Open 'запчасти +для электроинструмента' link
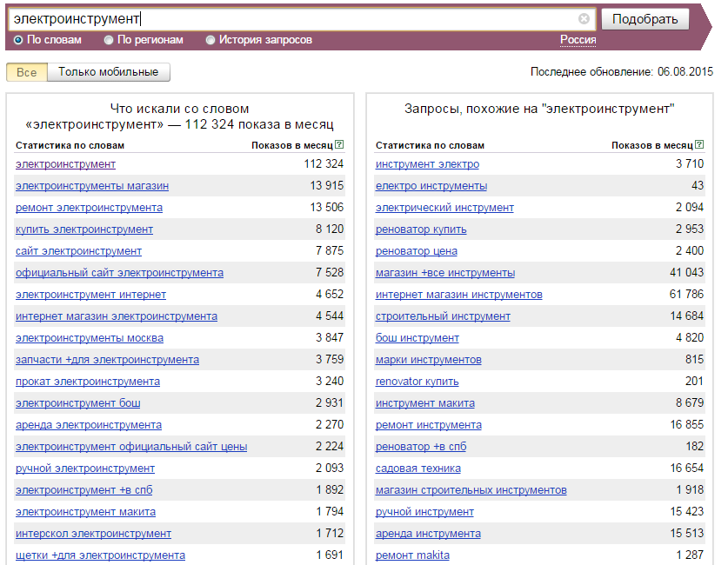This screenshot has width=728, height=565. pos(107,360)
